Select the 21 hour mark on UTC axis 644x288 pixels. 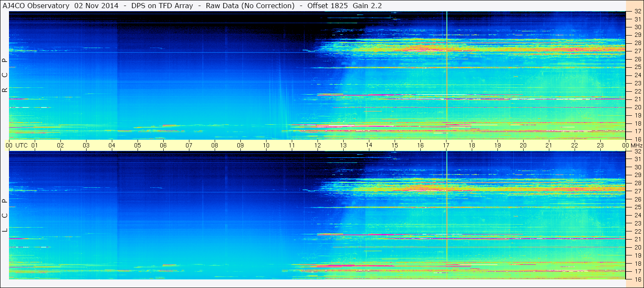549,145
